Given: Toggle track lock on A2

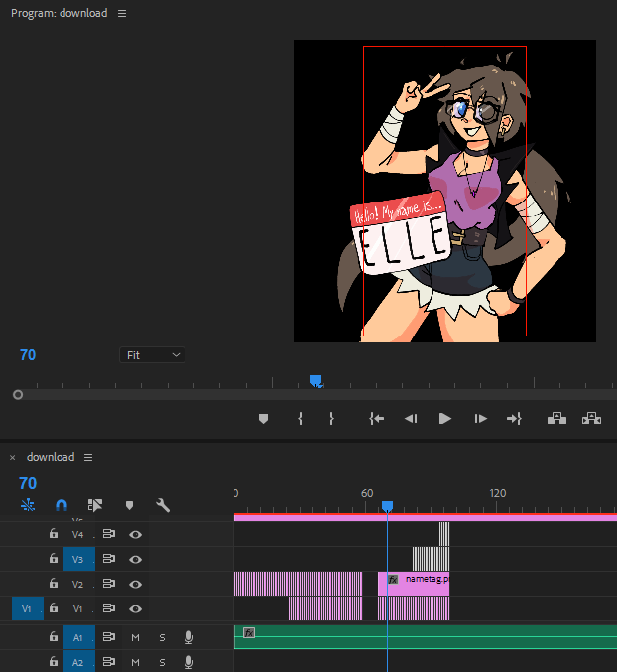Looking at the screenshot, I should [x=54, y=662].
